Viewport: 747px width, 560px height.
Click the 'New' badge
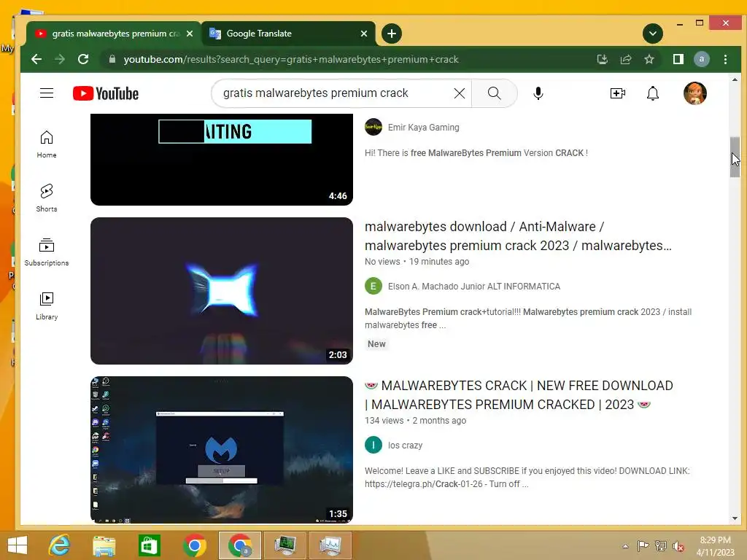(x=376, y=344)
